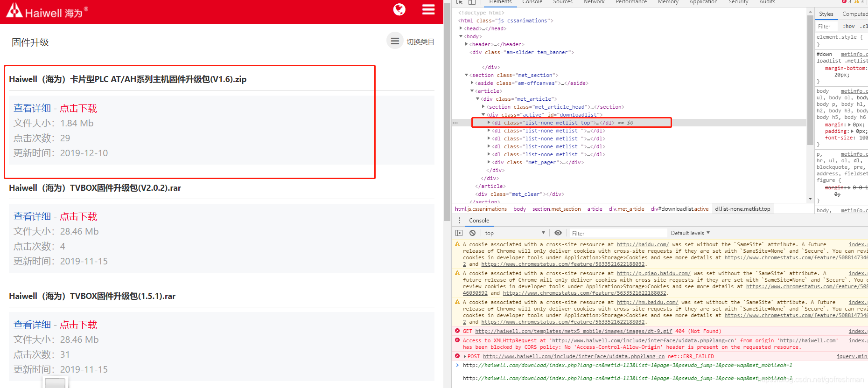Activate the DevTools inspect element picker icon
Screen dimensions: 868x388
click(460, 2)
